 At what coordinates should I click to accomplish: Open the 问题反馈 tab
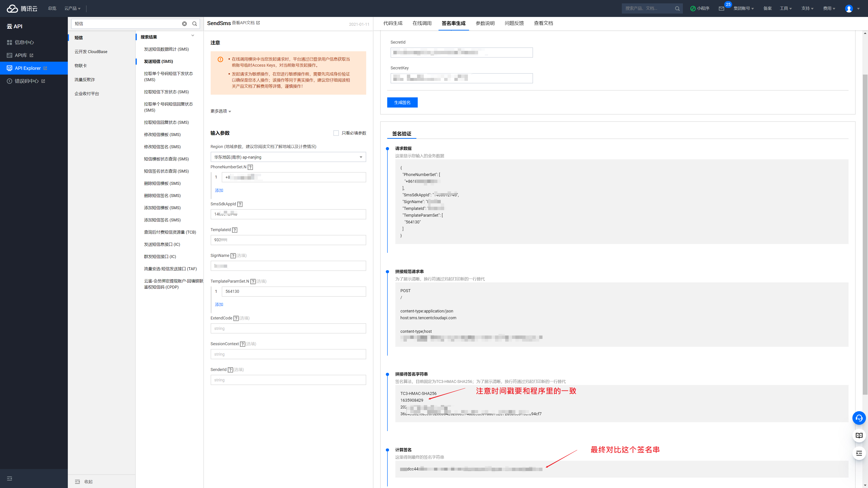[x=514, y=23]
